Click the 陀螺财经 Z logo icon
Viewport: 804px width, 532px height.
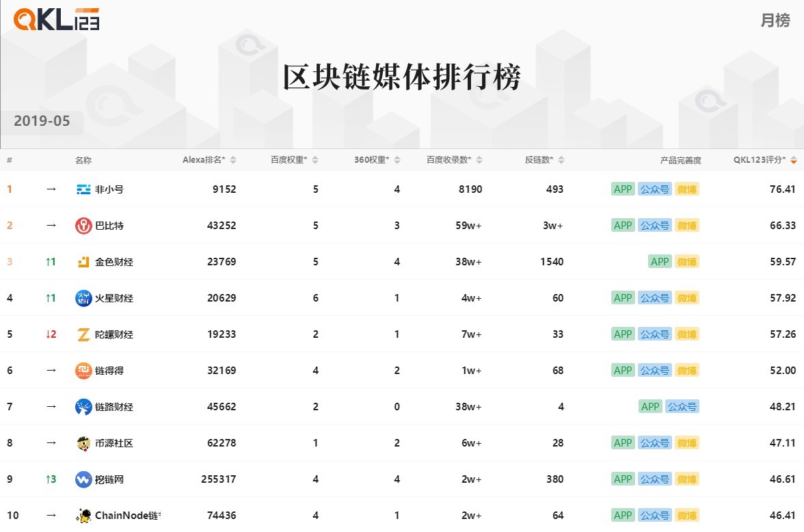click(83, 334)
